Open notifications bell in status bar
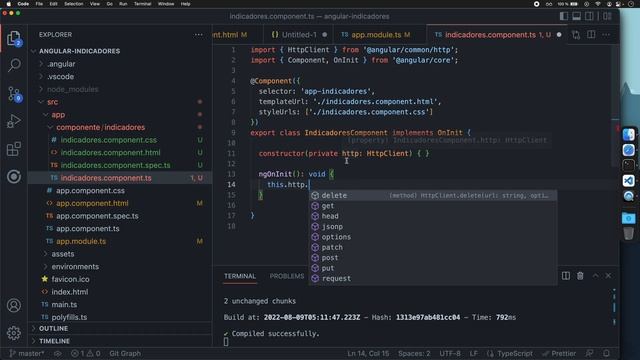Viewport: 640px width, 360px height. tap(607, 353)
